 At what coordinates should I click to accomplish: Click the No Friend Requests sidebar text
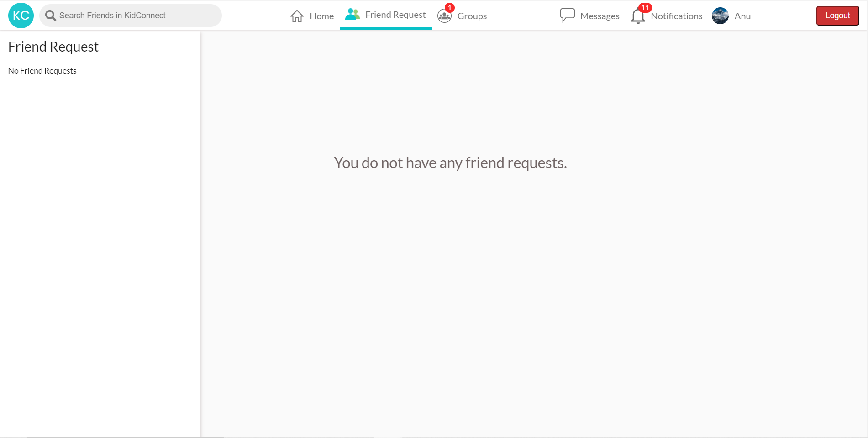(42, 71)
